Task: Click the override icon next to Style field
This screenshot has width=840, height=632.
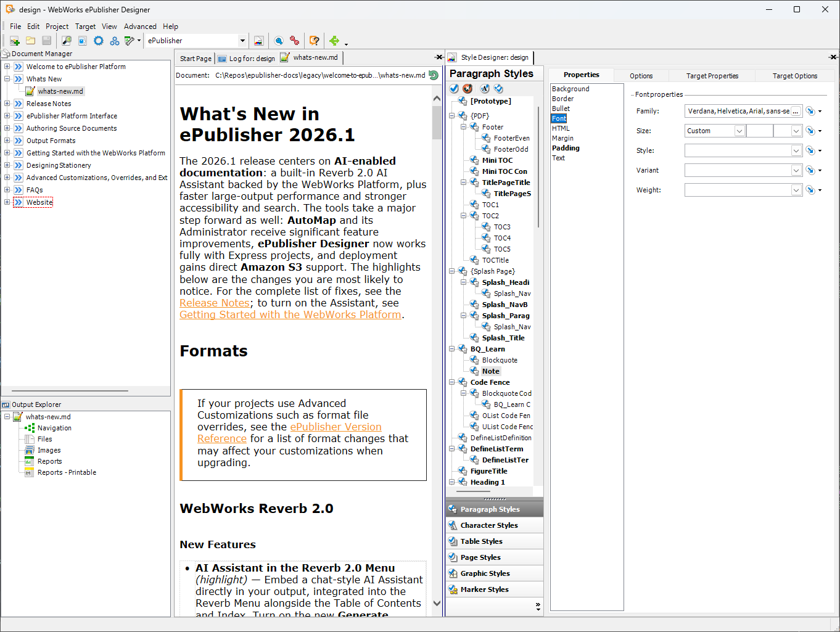Action: [x=810, y=150]
